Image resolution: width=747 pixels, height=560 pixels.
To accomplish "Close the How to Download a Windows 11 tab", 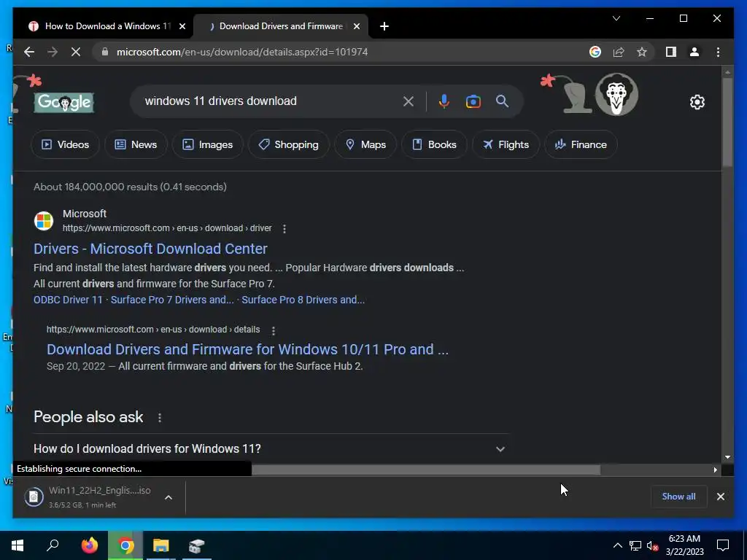I will pos(182,26).
